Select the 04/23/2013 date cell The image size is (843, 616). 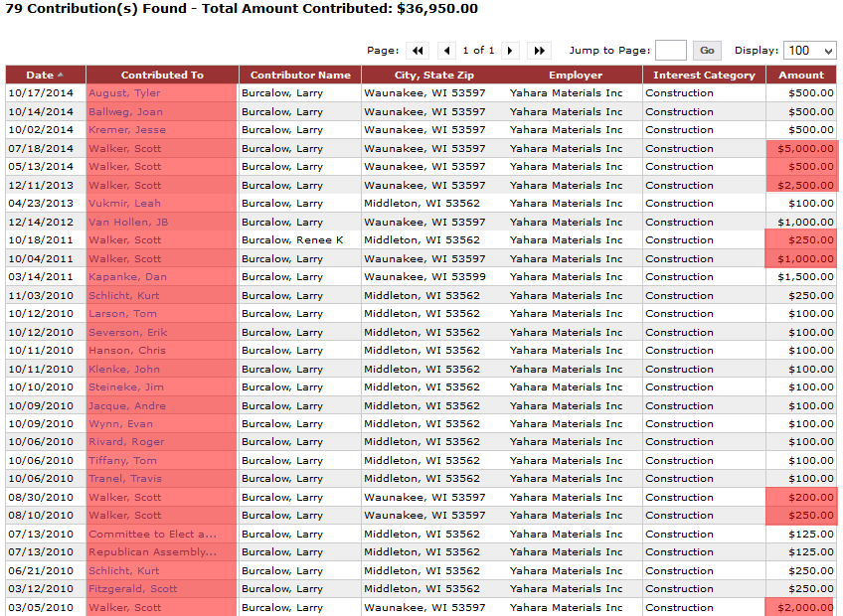45,204
